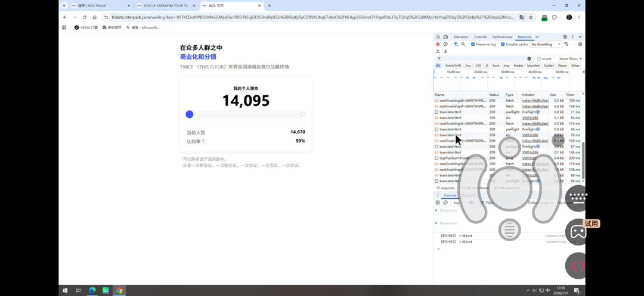Open the browser home page

(x=94, y=17)
